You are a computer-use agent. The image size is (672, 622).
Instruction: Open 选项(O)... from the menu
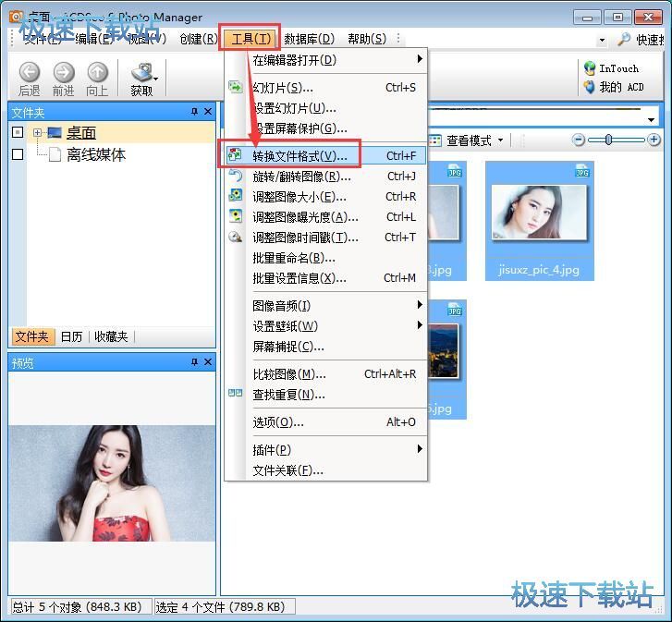pos(325,422)
